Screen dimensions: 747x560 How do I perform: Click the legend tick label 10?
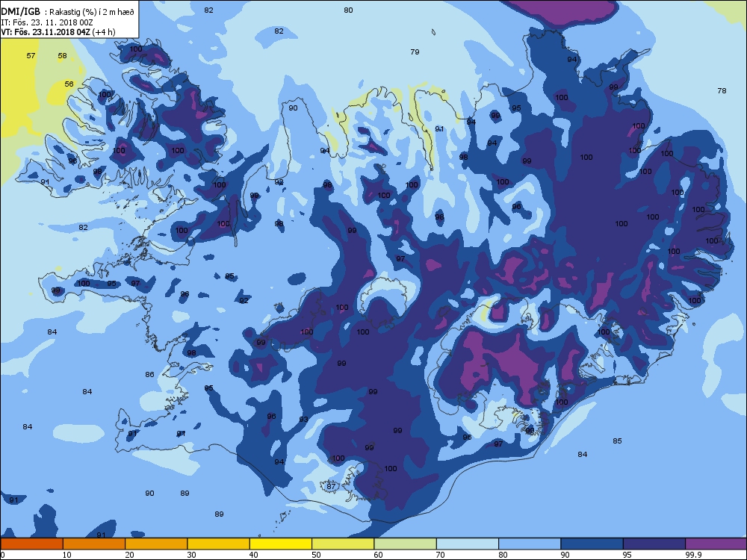67,555
